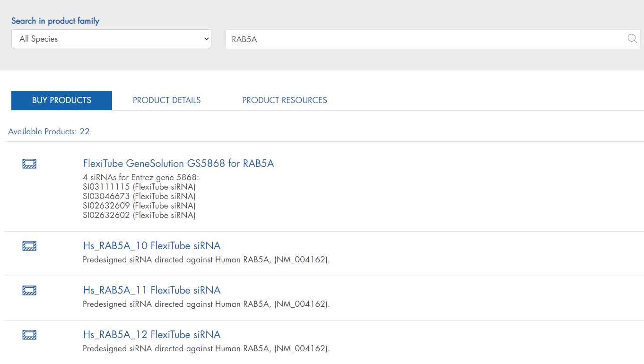Open FlexiTube GeneSolution GS5868 for RAB5A

tap(178, 164)
